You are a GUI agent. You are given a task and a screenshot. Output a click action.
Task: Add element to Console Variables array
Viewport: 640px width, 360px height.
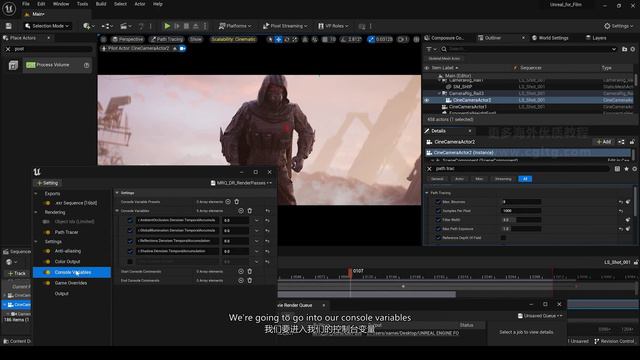tap(241, 211)
